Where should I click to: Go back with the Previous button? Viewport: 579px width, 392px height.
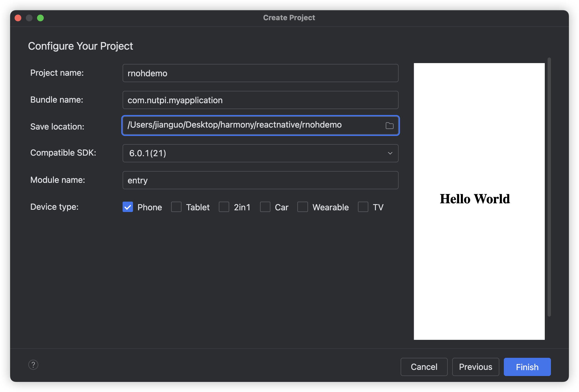click(475, 367)
